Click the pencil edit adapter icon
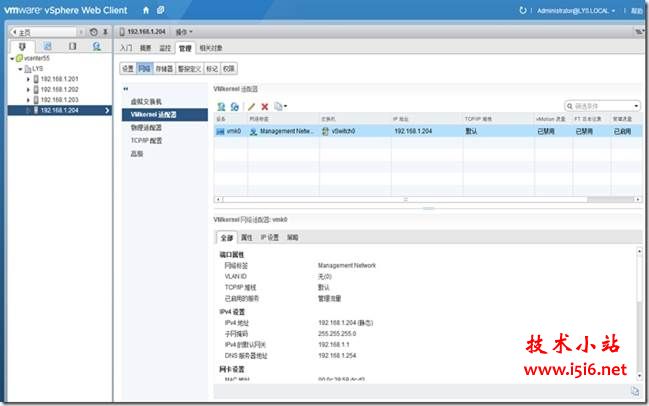The width and height of the screenshot is (649, 406). click(x=251, y=107)
